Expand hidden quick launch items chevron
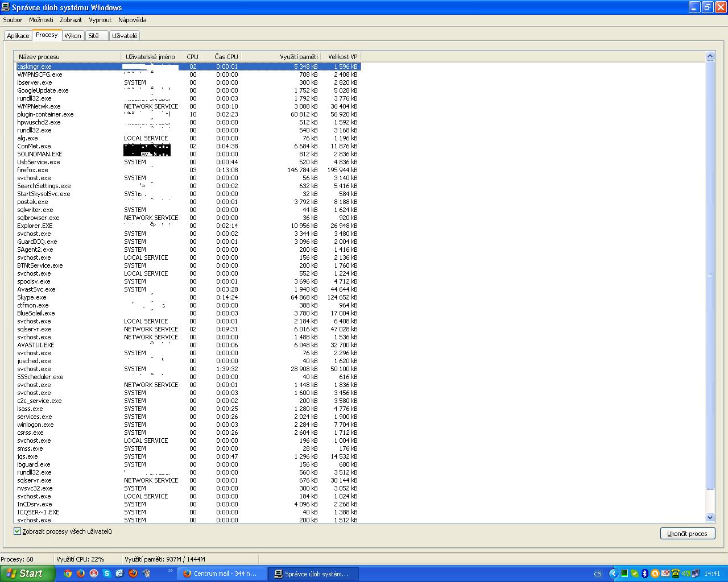Screen dimensions: 728x582 171,571
